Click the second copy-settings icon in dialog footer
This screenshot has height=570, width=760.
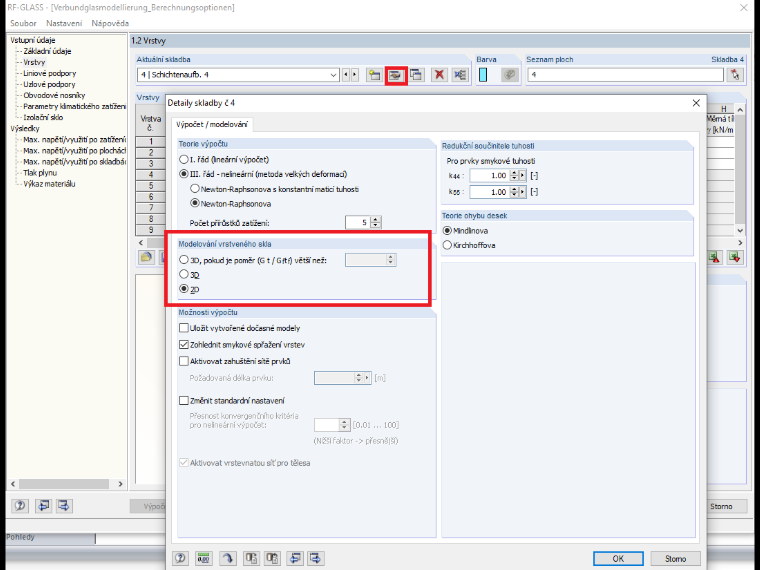tap(272, 558)
